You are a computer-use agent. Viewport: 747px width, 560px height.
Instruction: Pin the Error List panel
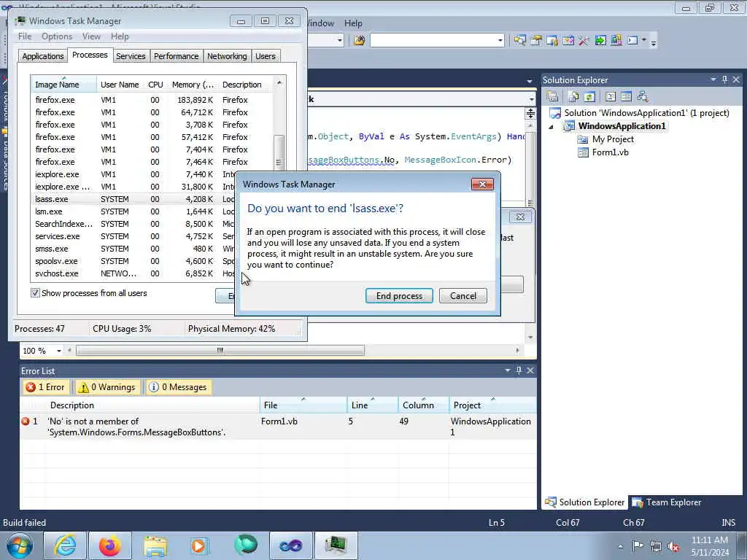click(519, 370)
